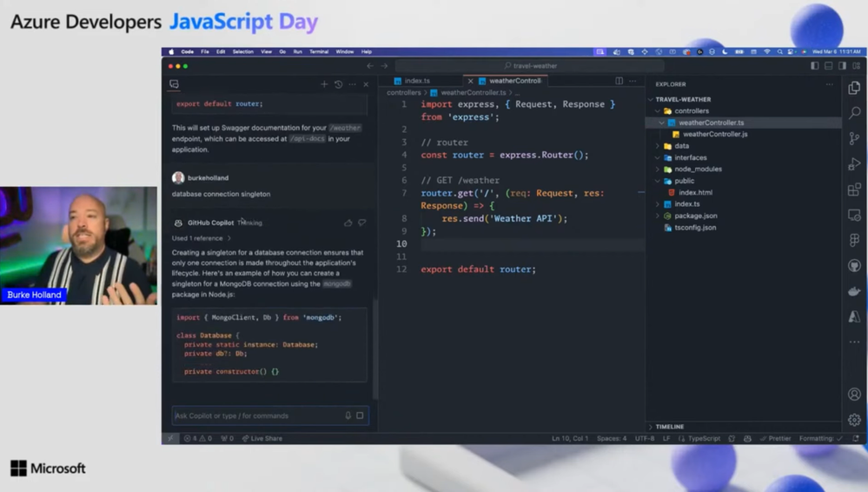Stop the Copilot response generation
The height and width of the screenshot is (492, 868).
tap(360, 416)
